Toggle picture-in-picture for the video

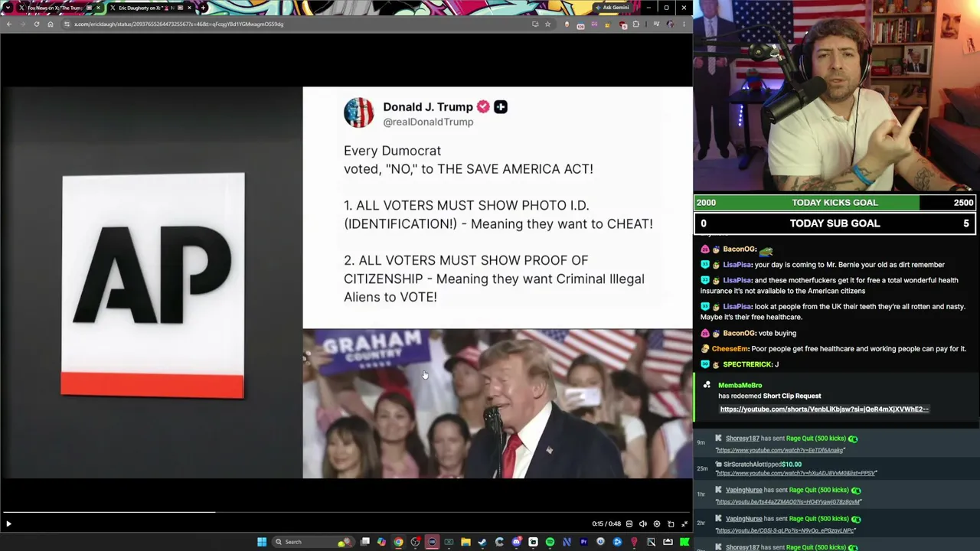pyautogui.click(x=671, y=524)
